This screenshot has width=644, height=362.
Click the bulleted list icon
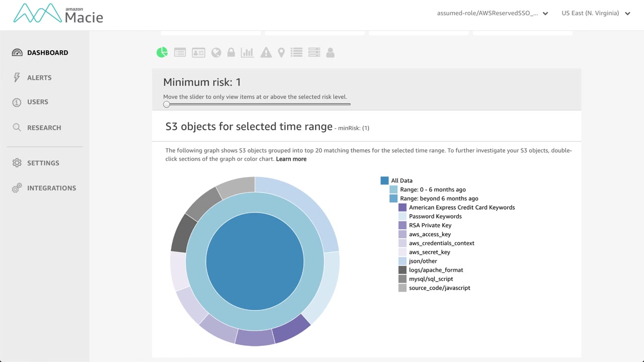click(296, 52)
